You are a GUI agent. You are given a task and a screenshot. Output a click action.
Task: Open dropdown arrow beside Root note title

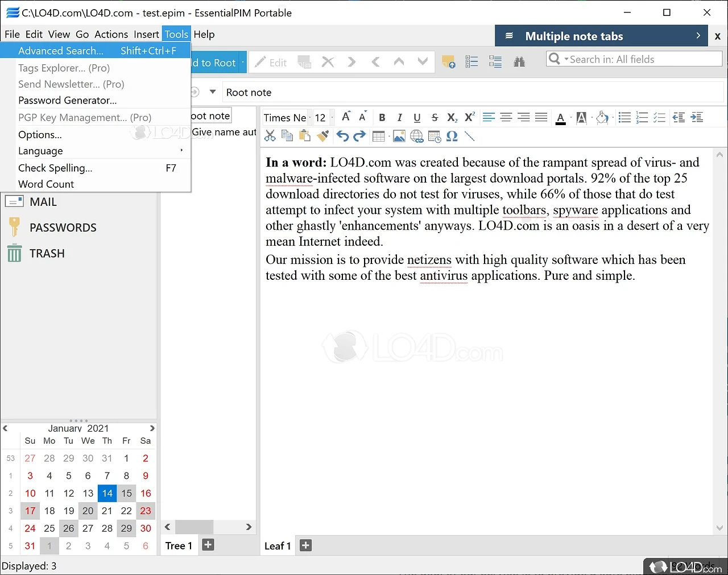[x=213, y=92]
